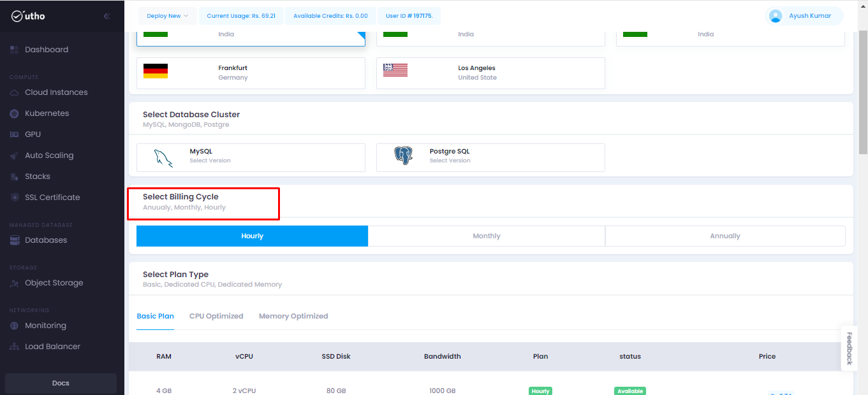This screenshot has height=395, width=868.
Task: Select Annually billing cycle
Action: point(725,236)
